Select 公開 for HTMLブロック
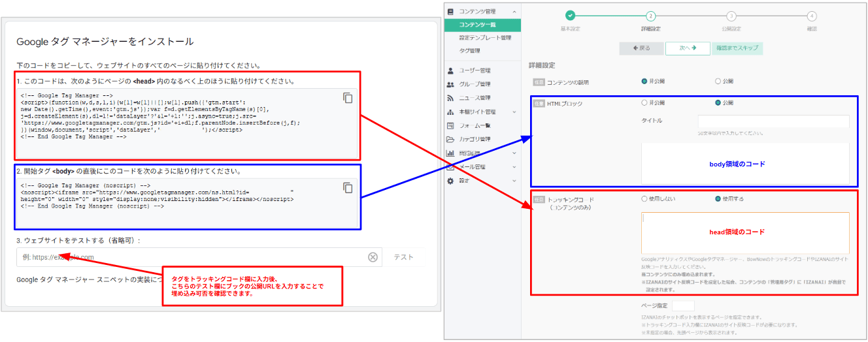Screen dimensions: 868x342 click(x=719, y=103)
